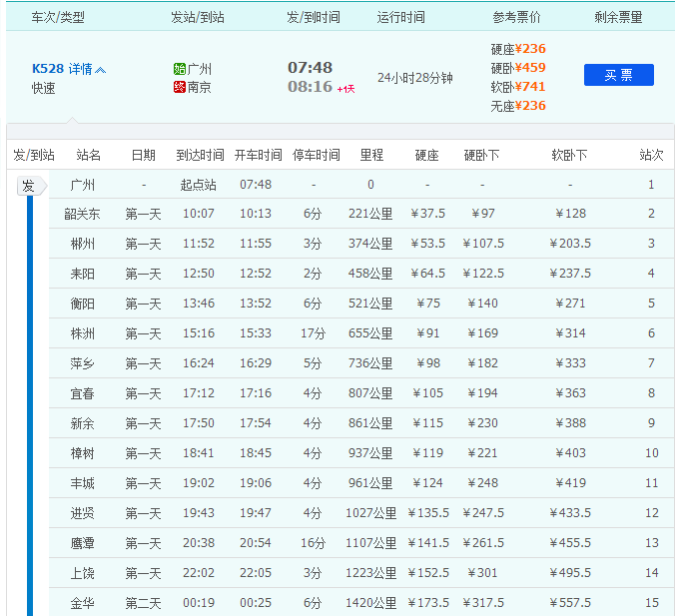The height and width of the screenshot is (616, 676).
Task: Click the 硬座¥236 price entry
Action: [x=518, y=49]
